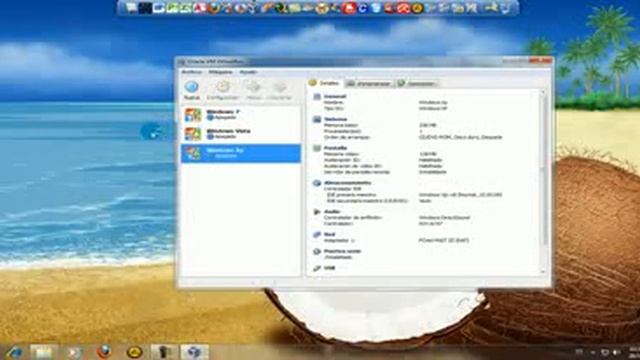Click the Audio section speaker icon
The width and height of the screenshot is (640, 360).
[317, 212]
